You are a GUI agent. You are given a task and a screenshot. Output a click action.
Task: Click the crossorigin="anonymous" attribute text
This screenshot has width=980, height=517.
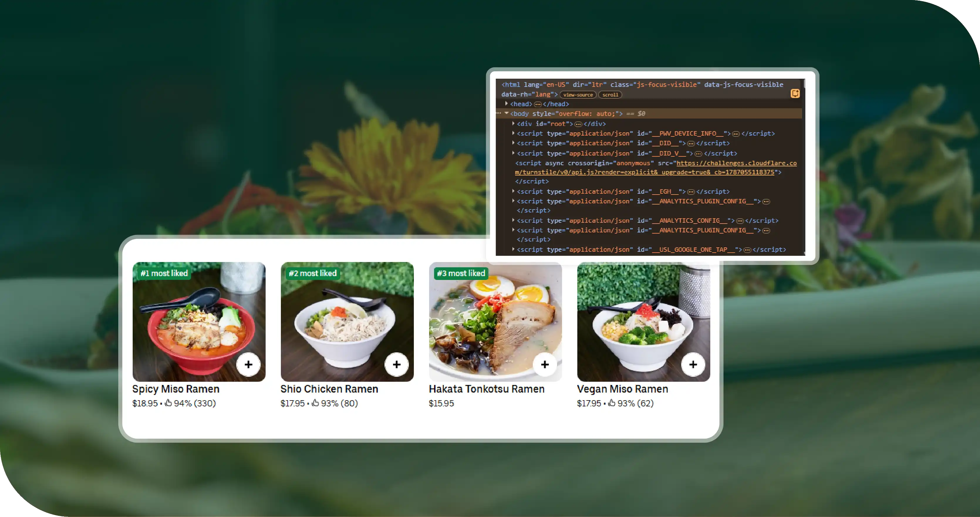point(610,163)
